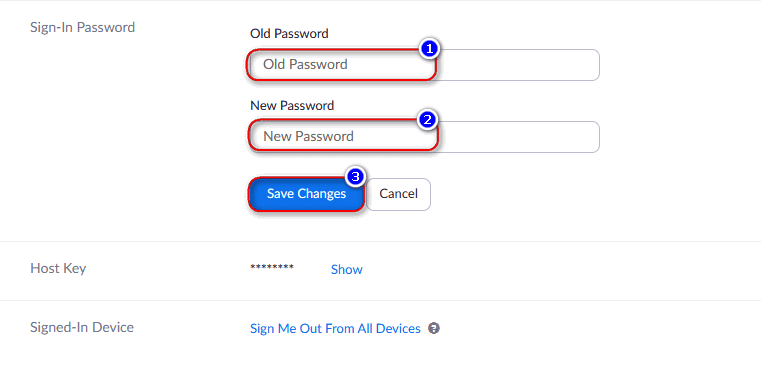Click the divider line above Signed-In Device row
The height and width of the screenshot is (385, 761).
coord(380,300)
